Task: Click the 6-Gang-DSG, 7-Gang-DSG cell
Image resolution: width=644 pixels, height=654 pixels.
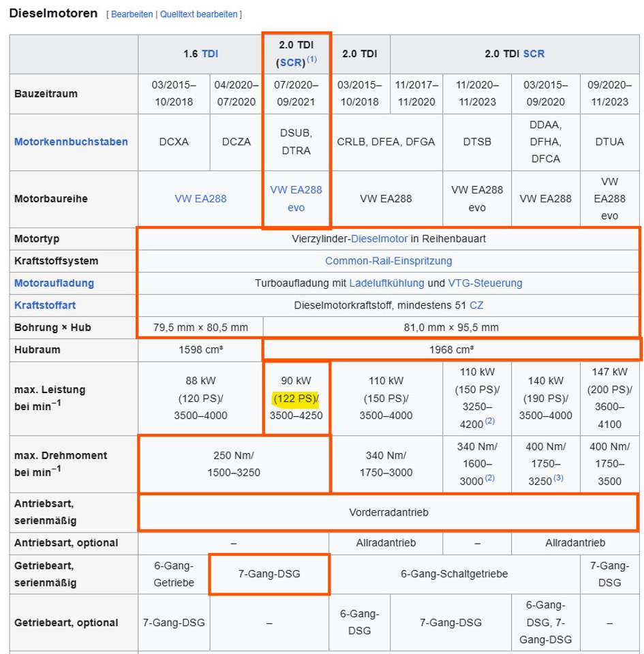Action: pyautogui.click(x=546, y=622)
